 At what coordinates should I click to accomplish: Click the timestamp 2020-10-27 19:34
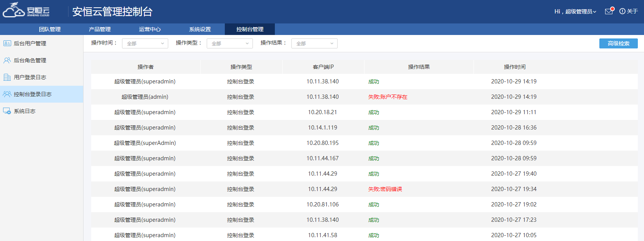click(x=514, y=189)
